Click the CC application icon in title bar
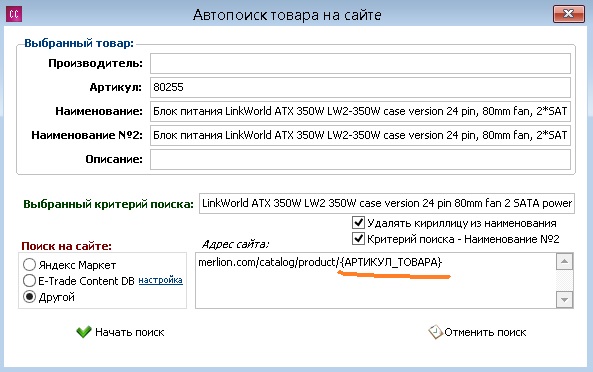 pyautogui.click(x=14, y=15)
